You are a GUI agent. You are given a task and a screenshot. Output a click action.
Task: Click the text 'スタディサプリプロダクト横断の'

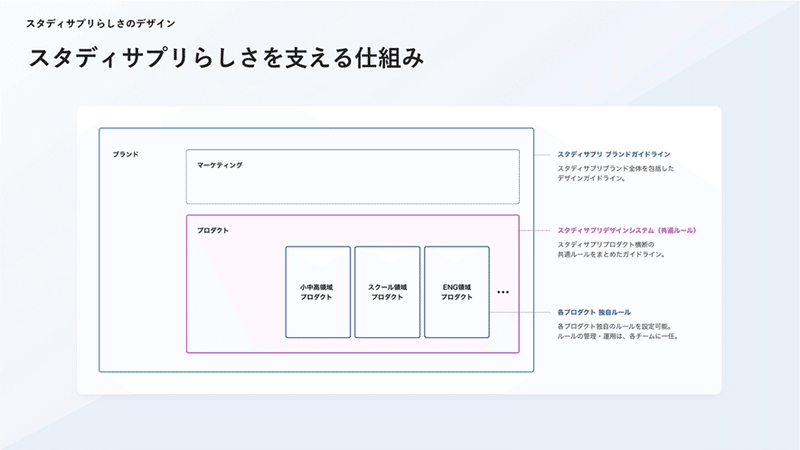(x=606, y=244)
